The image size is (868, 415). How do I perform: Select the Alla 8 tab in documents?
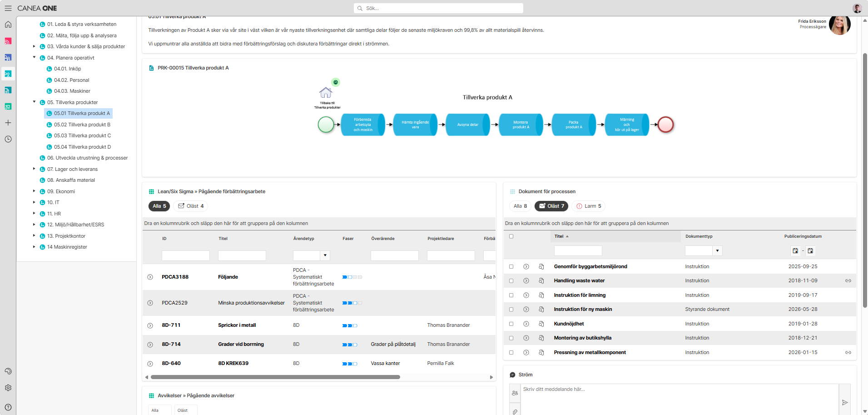pos(520,206)
